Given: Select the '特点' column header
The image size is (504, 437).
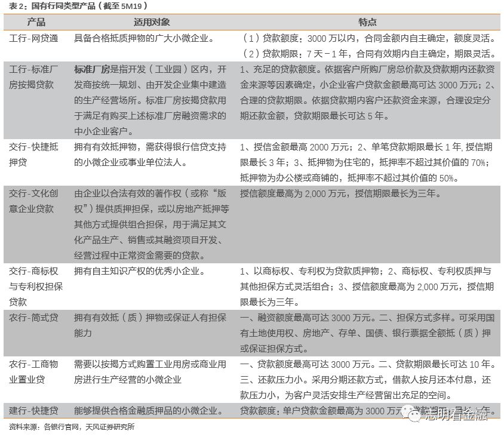Looking at the screenshot, I should [x=367, y=22].
